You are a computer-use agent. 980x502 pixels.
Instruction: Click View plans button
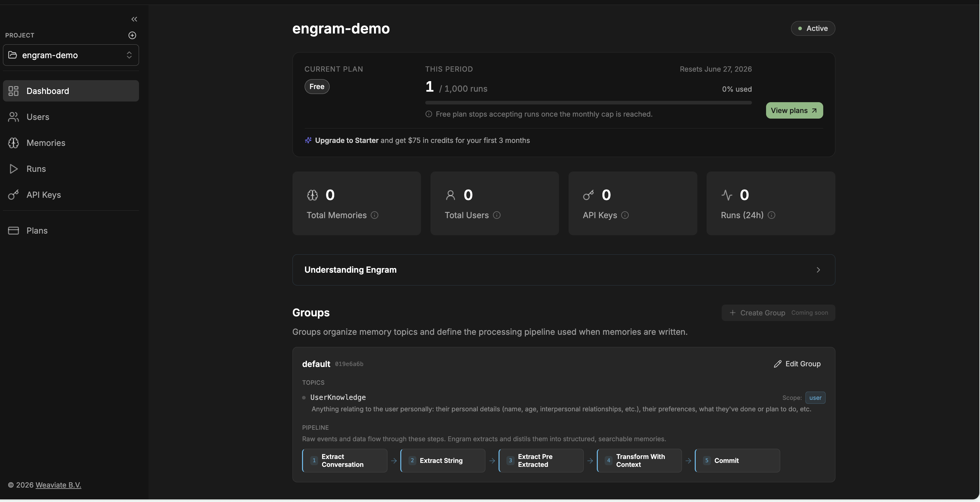794,110
